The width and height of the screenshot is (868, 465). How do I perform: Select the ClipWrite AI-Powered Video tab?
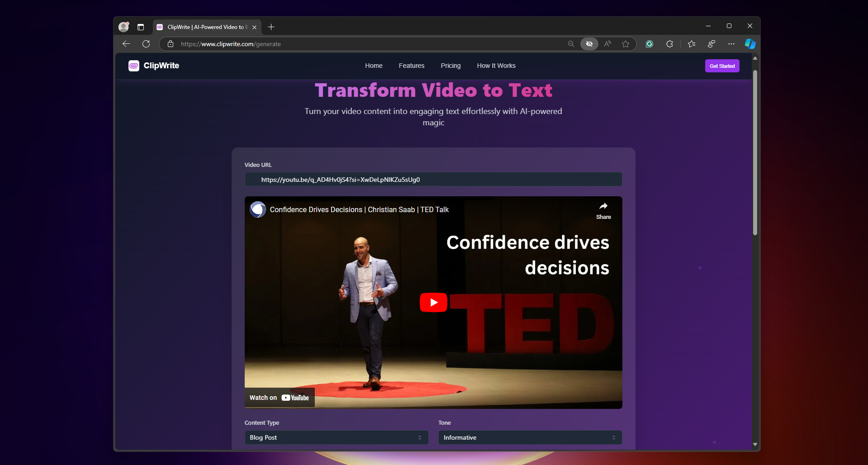(207, 27)
